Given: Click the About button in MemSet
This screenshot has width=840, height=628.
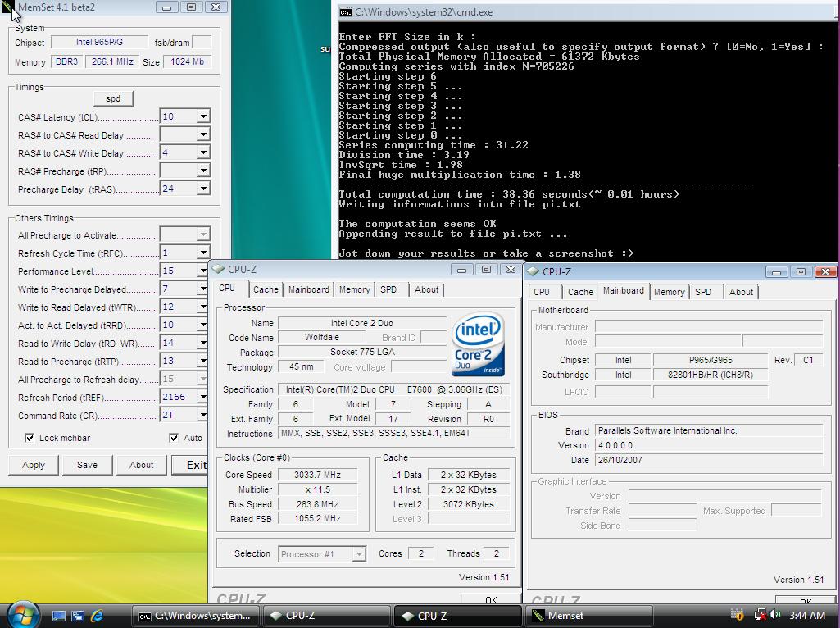Looking at the screenshot, I should (x=142, y=465).
